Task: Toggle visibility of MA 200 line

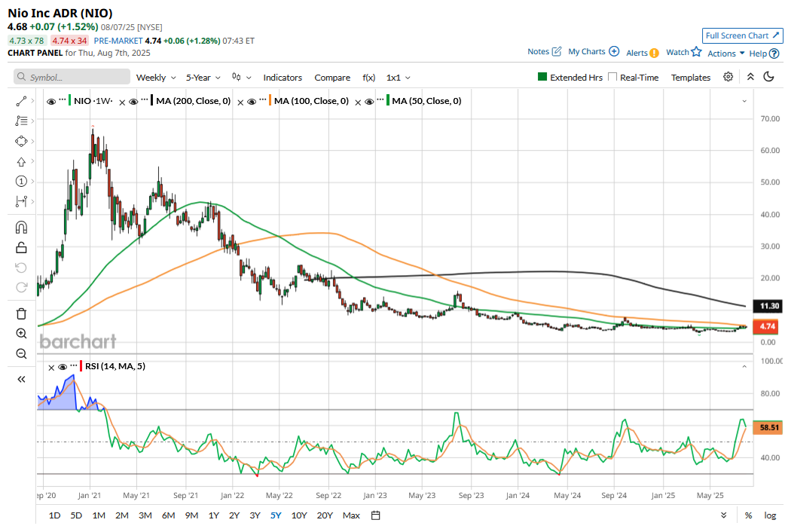Action: coord(133,102)
